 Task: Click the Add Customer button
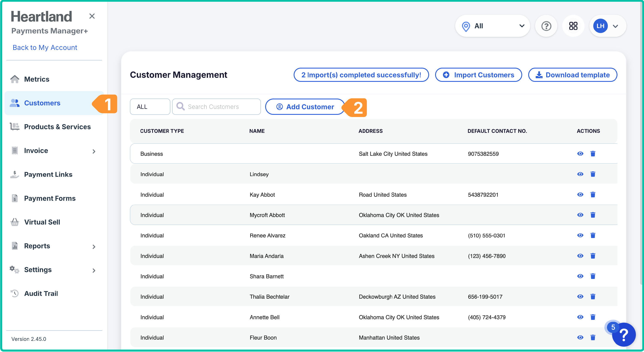(305, 107)
